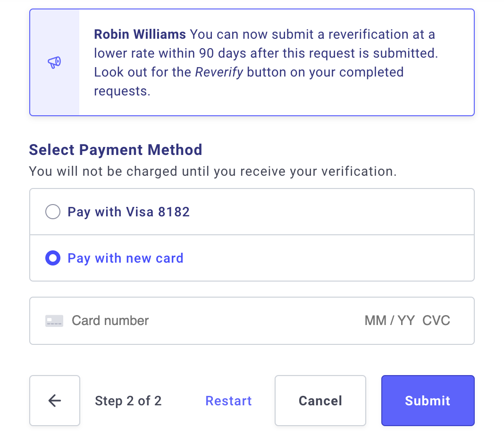Select the Pay with new card radio button
The image size is (504, 445).
[x=53, y=258]
